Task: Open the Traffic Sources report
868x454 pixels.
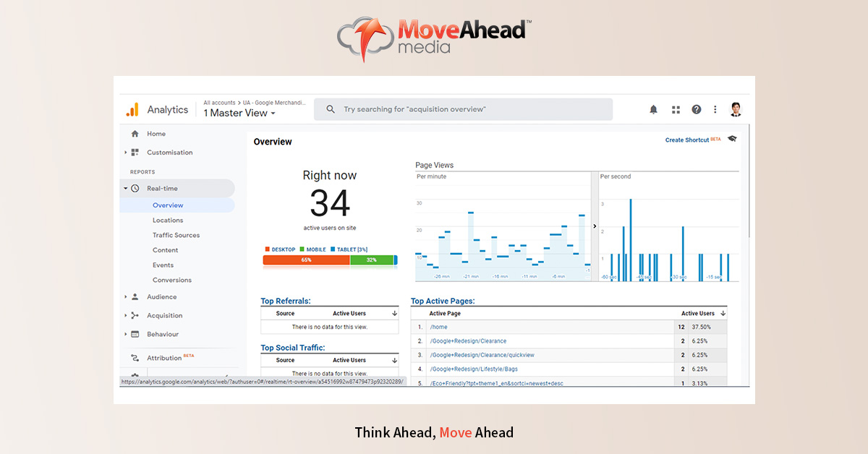Action: [176, 235]
